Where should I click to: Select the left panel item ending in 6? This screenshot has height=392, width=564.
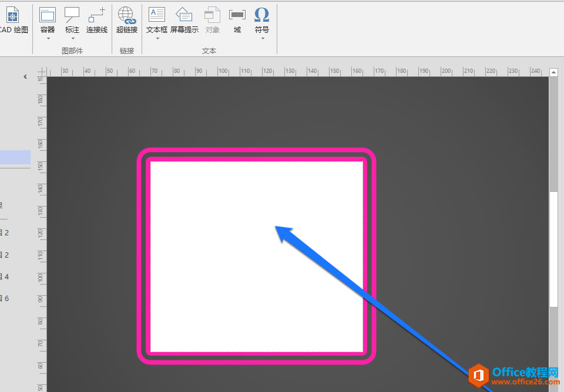[x=6, y=299]
